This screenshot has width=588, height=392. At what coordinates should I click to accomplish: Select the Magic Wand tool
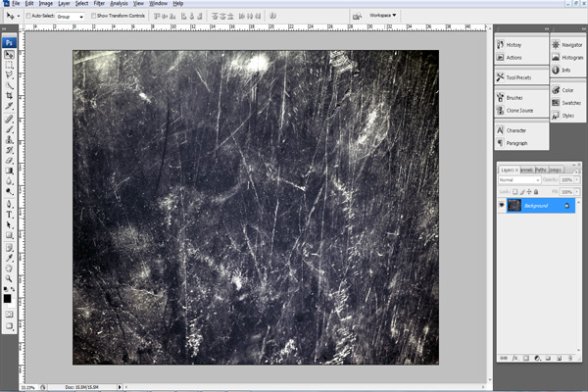click(9, 85)
